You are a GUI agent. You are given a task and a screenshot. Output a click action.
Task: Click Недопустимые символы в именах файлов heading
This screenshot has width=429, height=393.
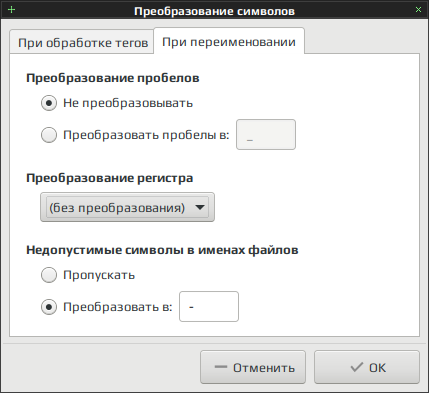point(162,250)
